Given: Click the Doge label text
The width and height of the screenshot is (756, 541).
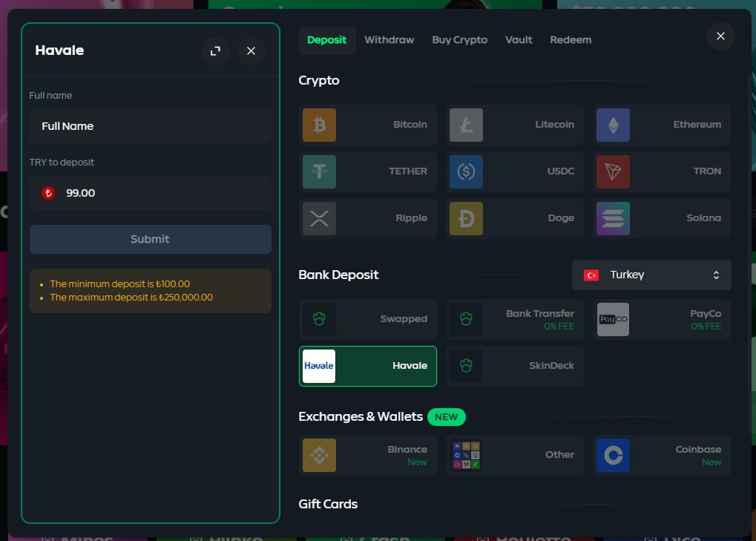Looking at the screenshot, I should 561,218.
